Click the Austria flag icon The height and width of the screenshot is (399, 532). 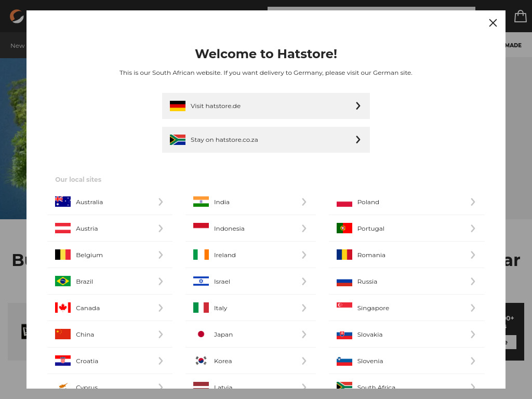[x=63, y=229]
